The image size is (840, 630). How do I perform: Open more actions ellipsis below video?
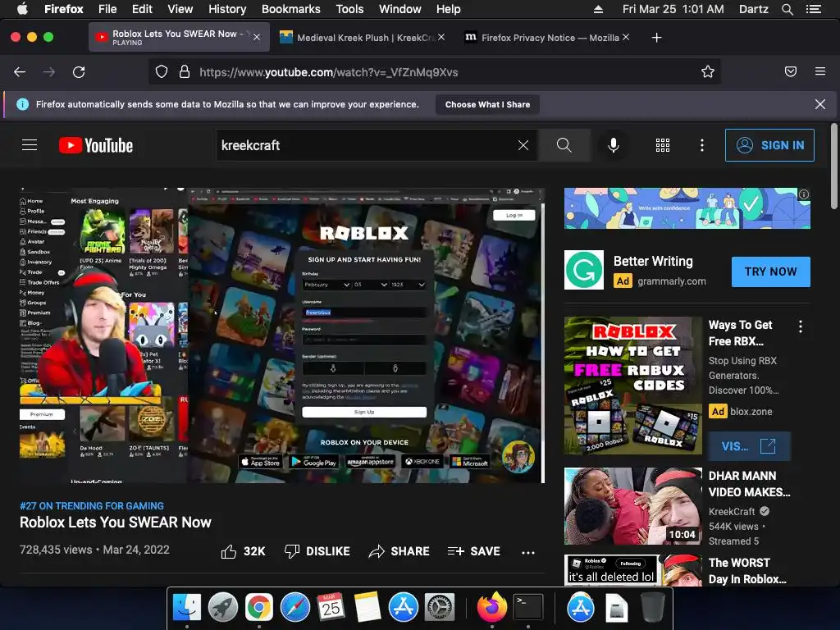pos(528,552)
